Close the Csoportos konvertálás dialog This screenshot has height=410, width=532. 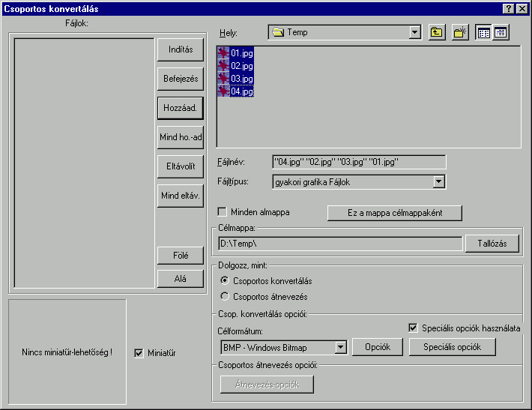click(x=522, y=8)
